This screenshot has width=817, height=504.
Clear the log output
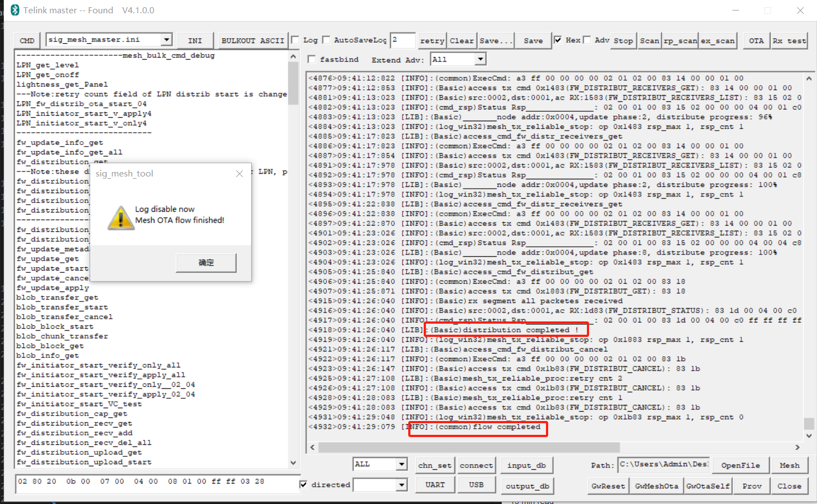coord(462,40)
